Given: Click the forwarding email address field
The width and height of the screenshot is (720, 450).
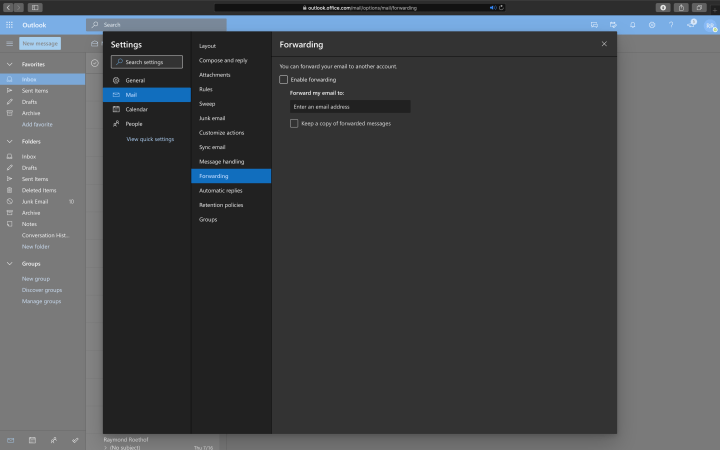Looking at the screenshot, I should click(350, 106).
